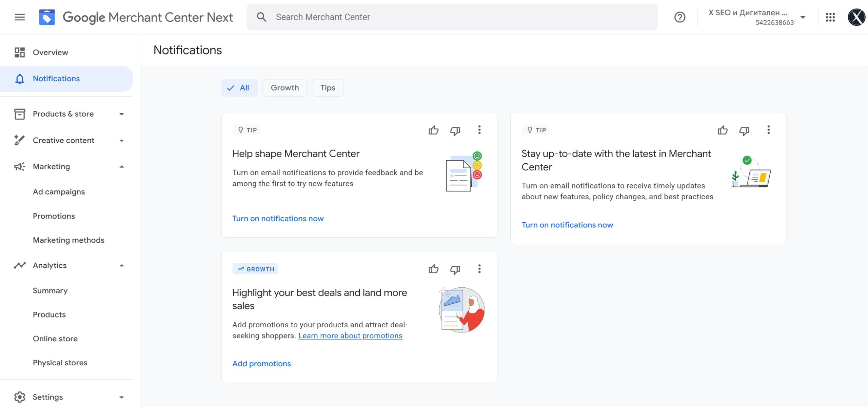Image resolution: width=868 pixels, height=407 pixels.
Task: Click Turn on notifications now in Stay up-to-date card
Action: tap(567, 225)
